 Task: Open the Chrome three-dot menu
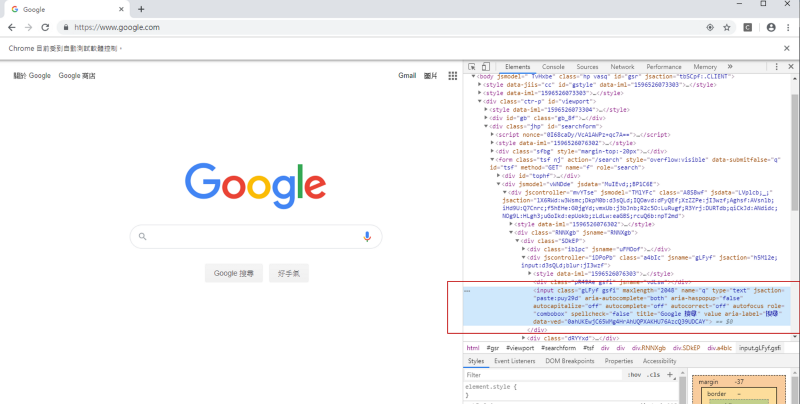click(788, 28)
